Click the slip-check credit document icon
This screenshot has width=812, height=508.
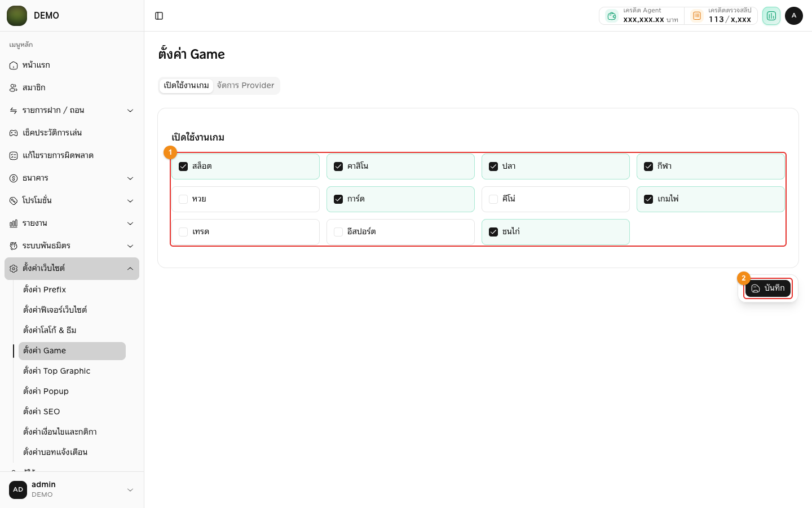click(697, 16)
